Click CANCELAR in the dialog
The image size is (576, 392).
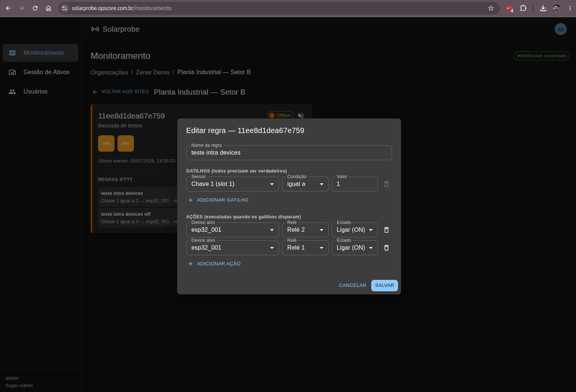[353, 285]
